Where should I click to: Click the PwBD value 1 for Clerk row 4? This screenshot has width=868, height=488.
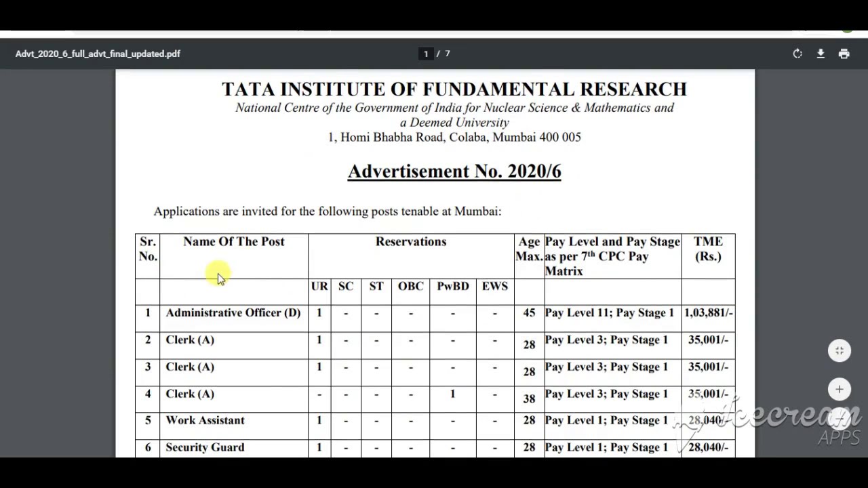click(x=453, y=394)
